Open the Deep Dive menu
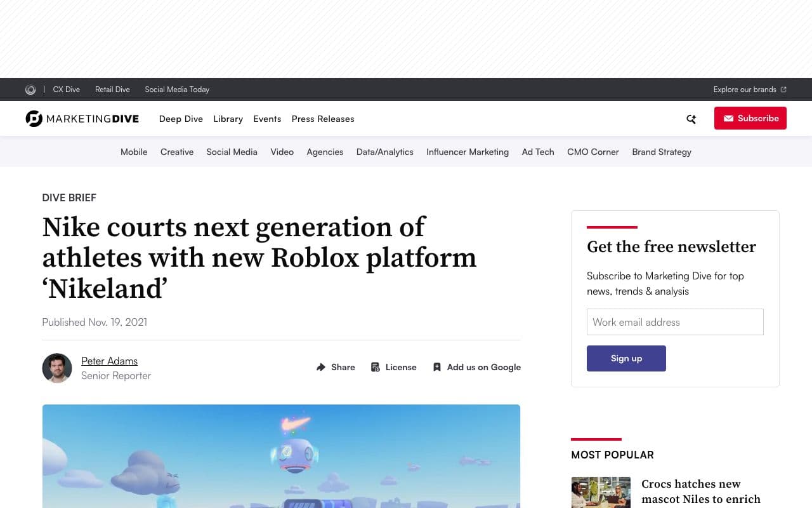The image size is (812, 508). click(181, 119)
